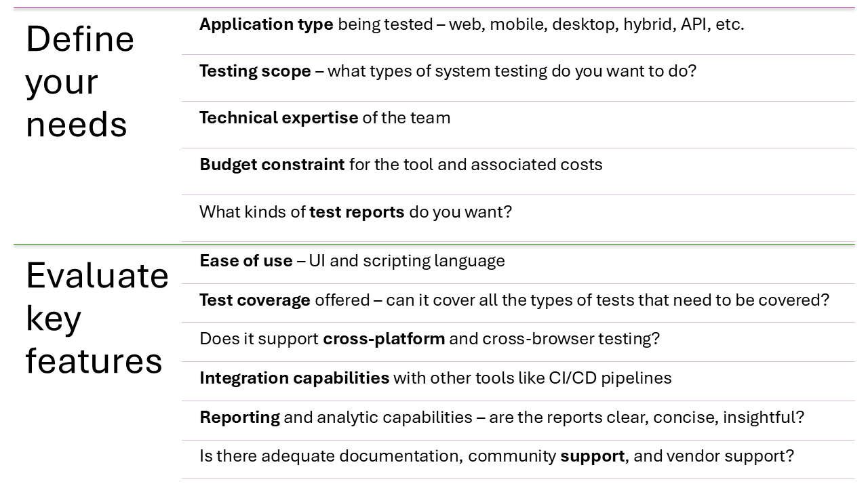Image resolution: width=868 pixels, height=488 pixels.
Task: Click the bold "cross-platform" word
Action: point(384,339)
